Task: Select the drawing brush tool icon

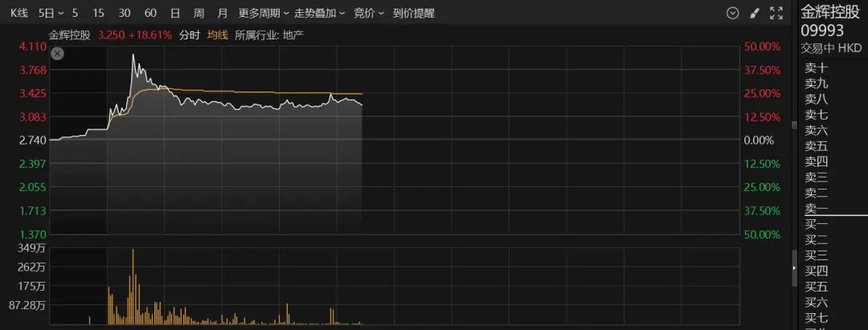Action: [754, 14]
